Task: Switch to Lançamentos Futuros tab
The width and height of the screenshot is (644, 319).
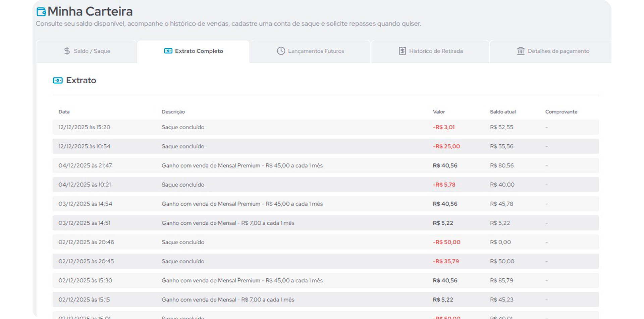Action: coord(316,51)
